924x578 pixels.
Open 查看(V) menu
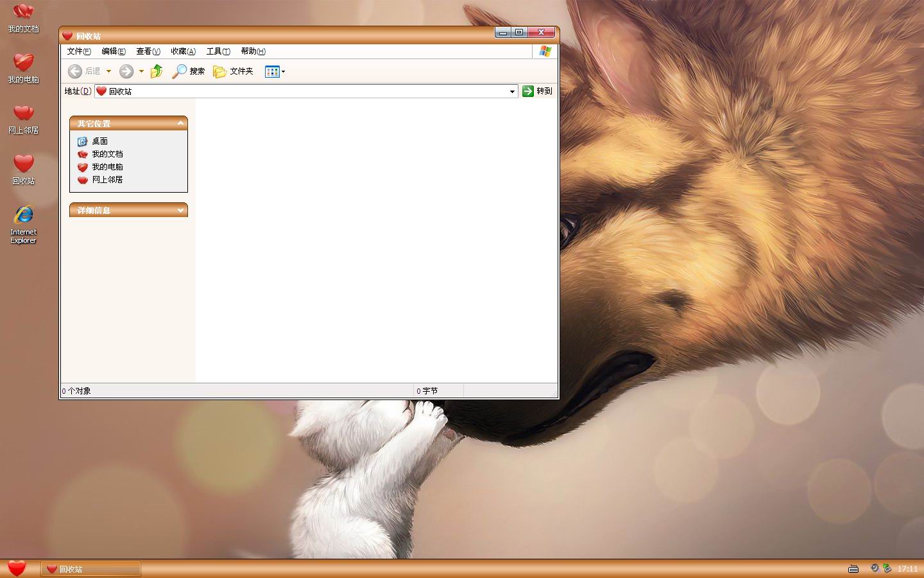[148, 51]
